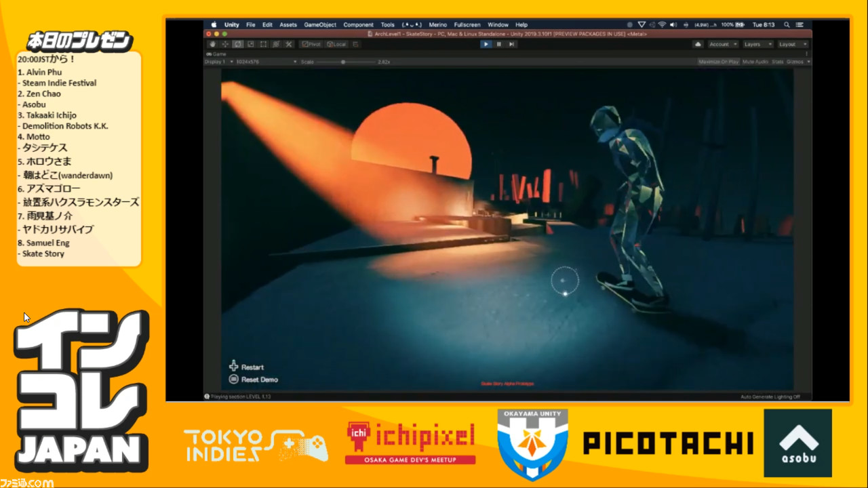Image resolution: width=868 pixels, height=488 pixels.
Task: Open the Display 1 dropdown
Action: point(220,62)
